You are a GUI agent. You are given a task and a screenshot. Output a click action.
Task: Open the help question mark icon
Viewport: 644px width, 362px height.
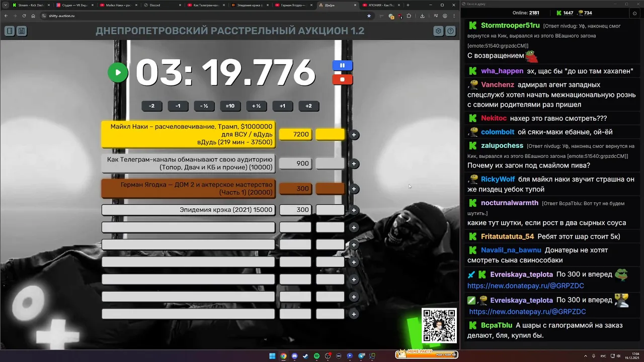[x=451, y=31]
